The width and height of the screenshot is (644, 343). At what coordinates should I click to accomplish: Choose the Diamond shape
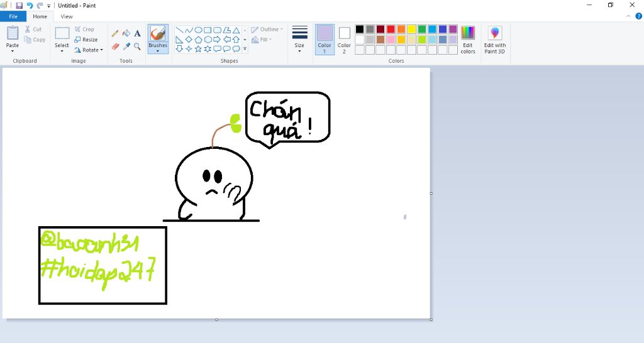point(189,40)
